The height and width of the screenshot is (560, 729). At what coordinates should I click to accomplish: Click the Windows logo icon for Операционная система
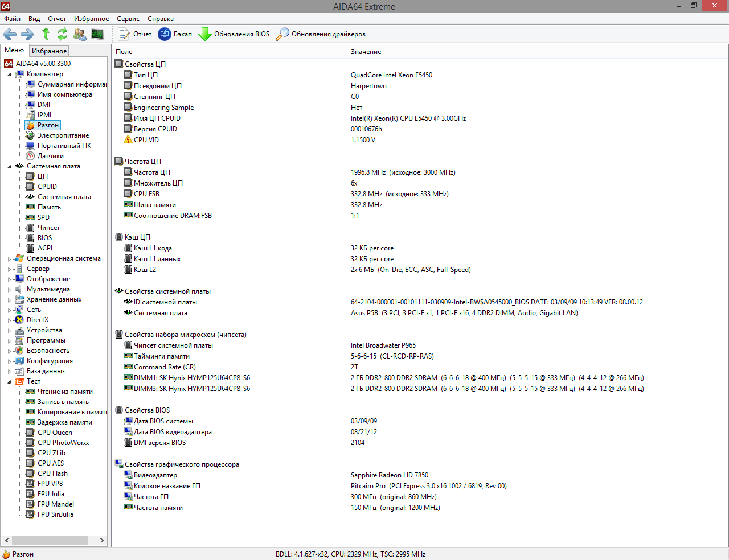(19, 258)
